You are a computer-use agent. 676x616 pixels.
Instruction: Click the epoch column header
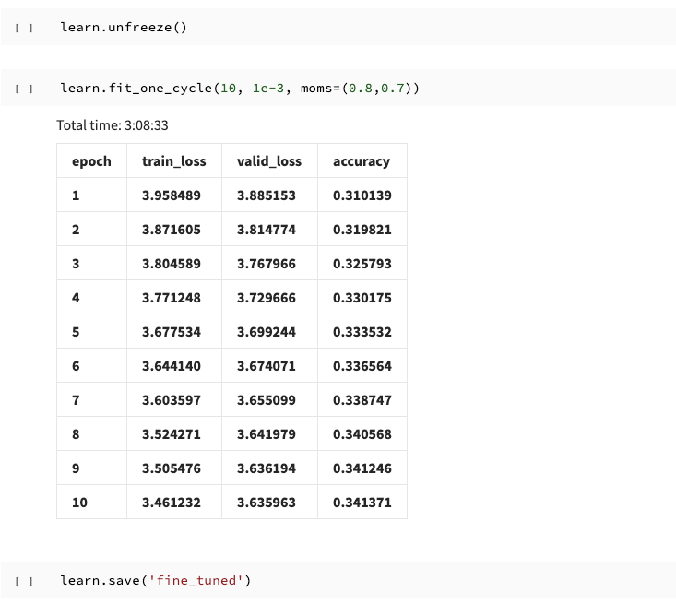point(91,161)
